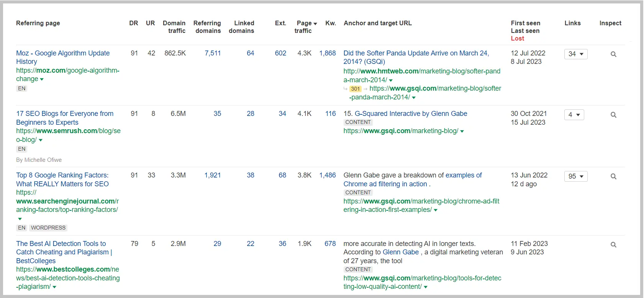Click external links value 602
The width and height of the screenshot is (644, 298).
click(280, 53)
